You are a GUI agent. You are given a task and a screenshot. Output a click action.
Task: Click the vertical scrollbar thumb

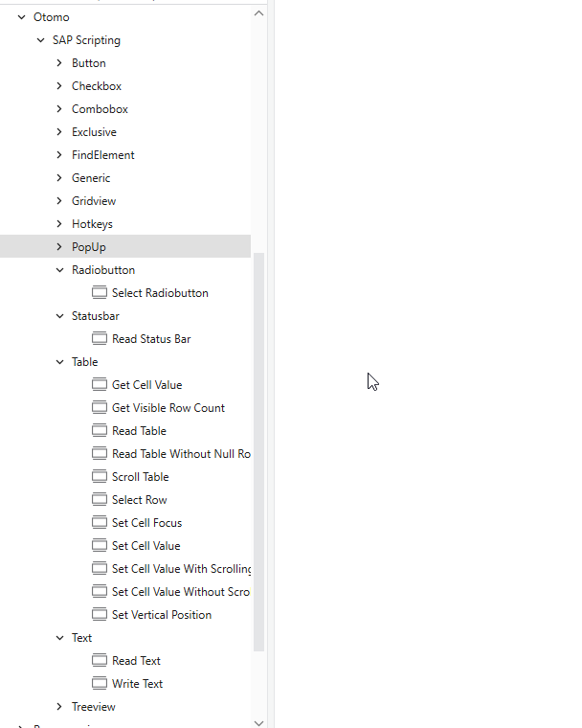259,452
